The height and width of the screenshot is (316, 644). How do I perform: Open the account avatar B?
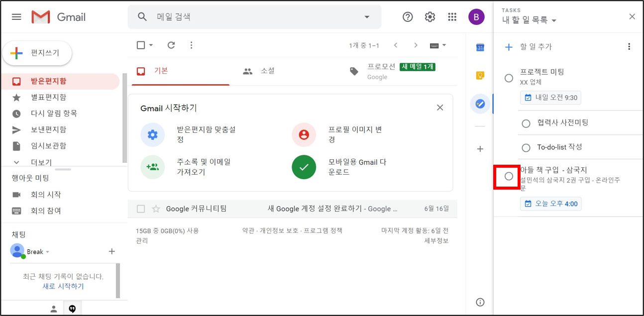(x=476, y=17)
